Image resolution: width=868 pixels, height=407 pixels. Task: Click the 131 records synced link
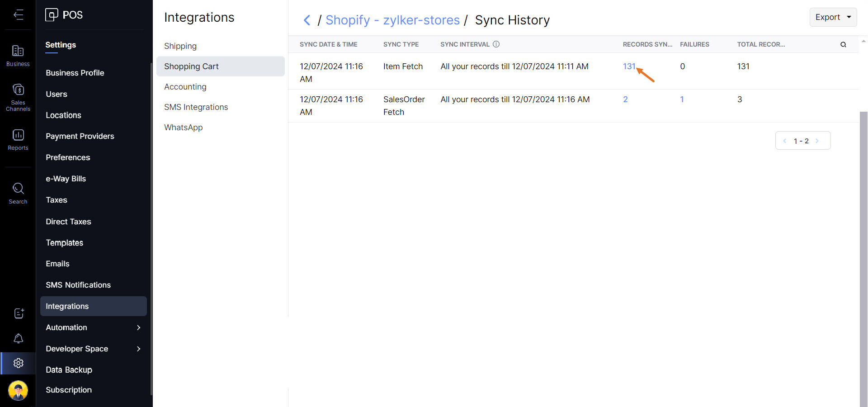(x=629, y=66)
